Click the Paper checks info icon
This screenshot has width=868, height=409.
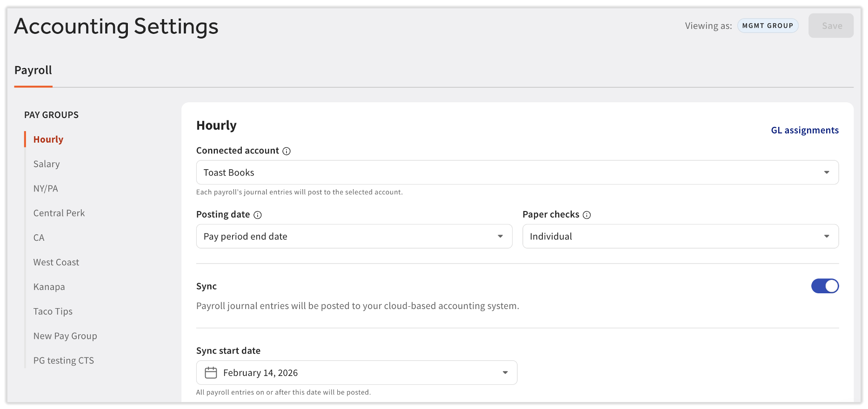point(587,215)
